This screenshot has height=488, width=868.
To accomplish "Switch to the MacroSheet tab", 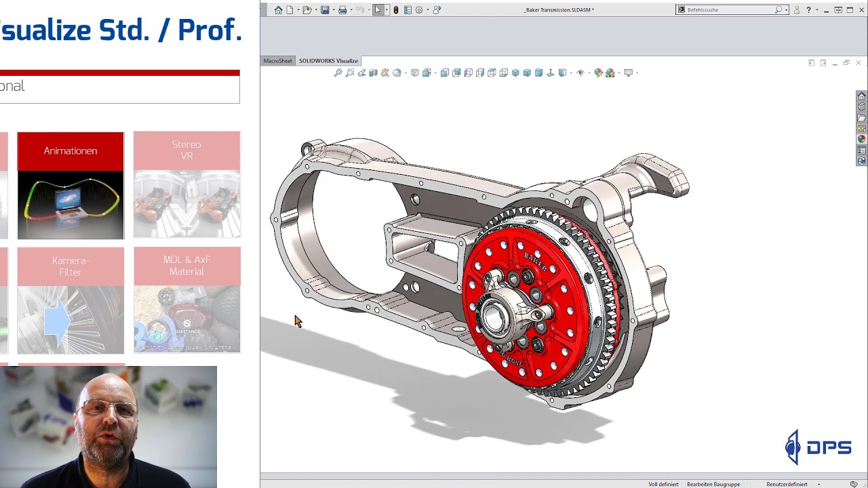I will coord(277,61).
